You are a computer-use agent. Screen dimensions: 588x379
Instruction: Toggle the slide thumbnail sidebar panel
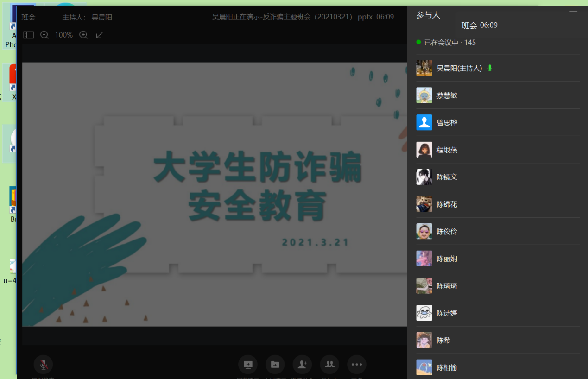click(x=29, y=35)
